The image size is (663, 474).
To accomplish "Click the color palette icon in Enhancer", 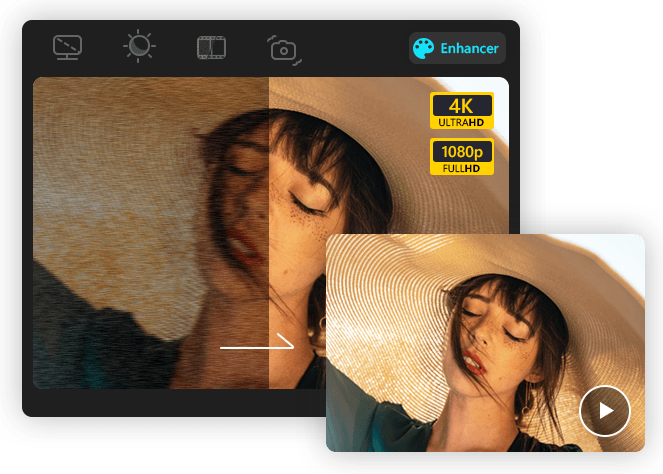I will 423,48.
